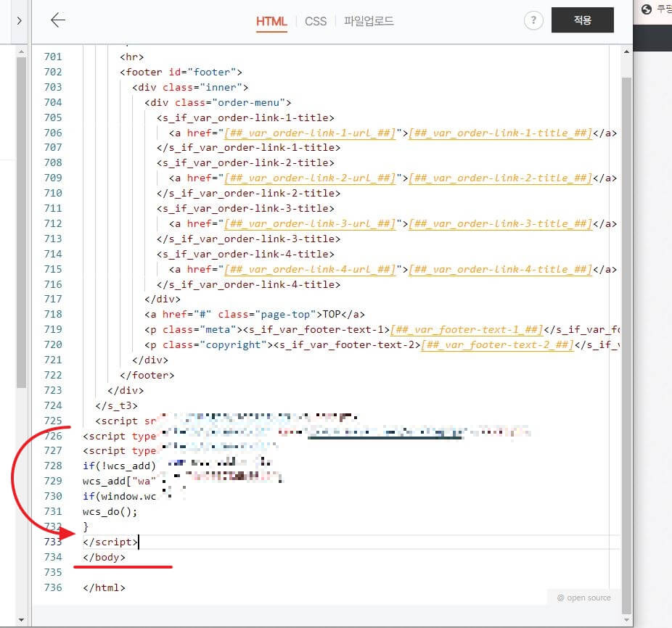Image resolution: width=672 pixels, height=628 pixels.
Task: Click the order-link-2-url variable
Action: [309, 178]
